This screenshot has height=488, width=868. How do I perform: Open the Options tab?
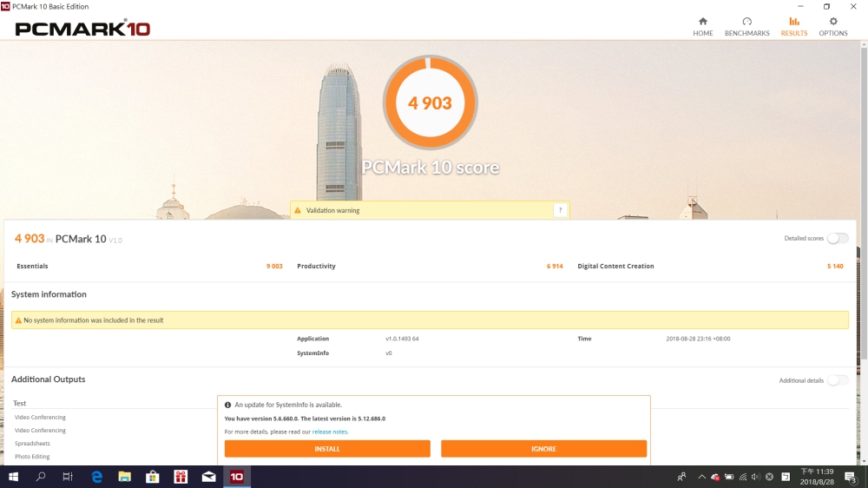[833, 27]
